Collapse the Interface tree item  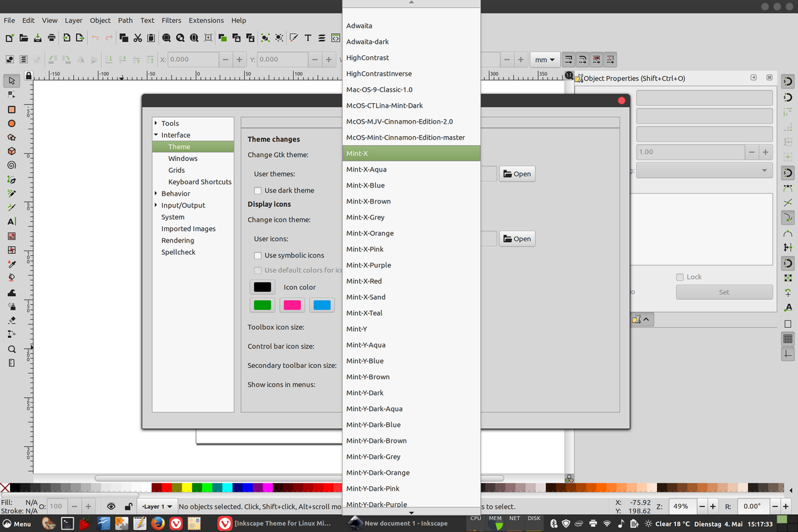(156, 135)
